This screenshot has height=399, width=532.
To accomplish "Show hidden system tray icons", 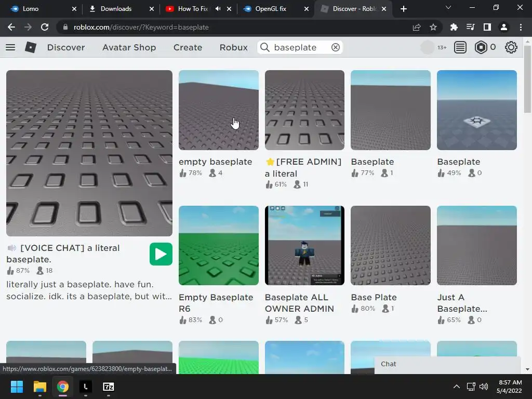I will [x=457, y=387].
